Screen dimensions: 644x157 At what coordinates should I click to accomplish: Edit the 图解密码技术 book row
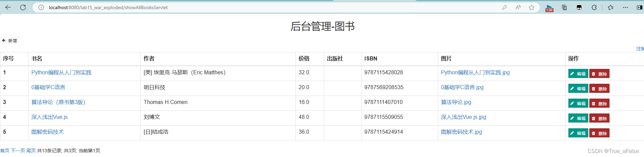578,133
